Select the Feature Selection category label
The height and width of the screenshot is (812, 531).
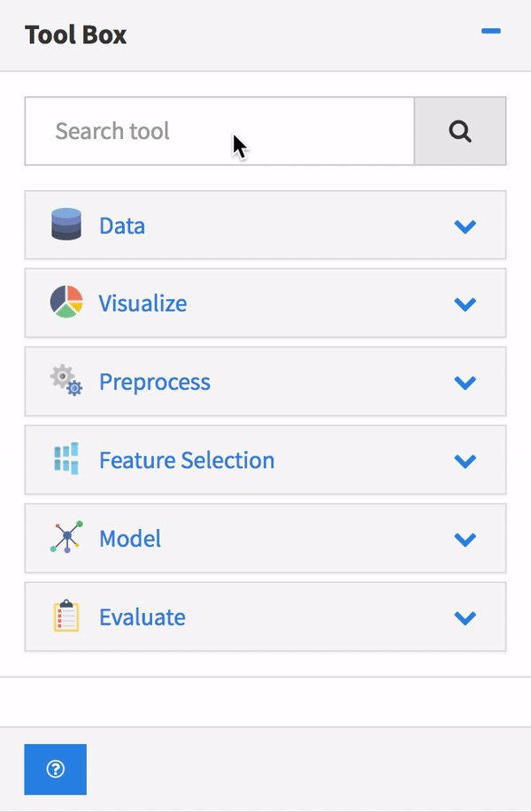(187, 460)
